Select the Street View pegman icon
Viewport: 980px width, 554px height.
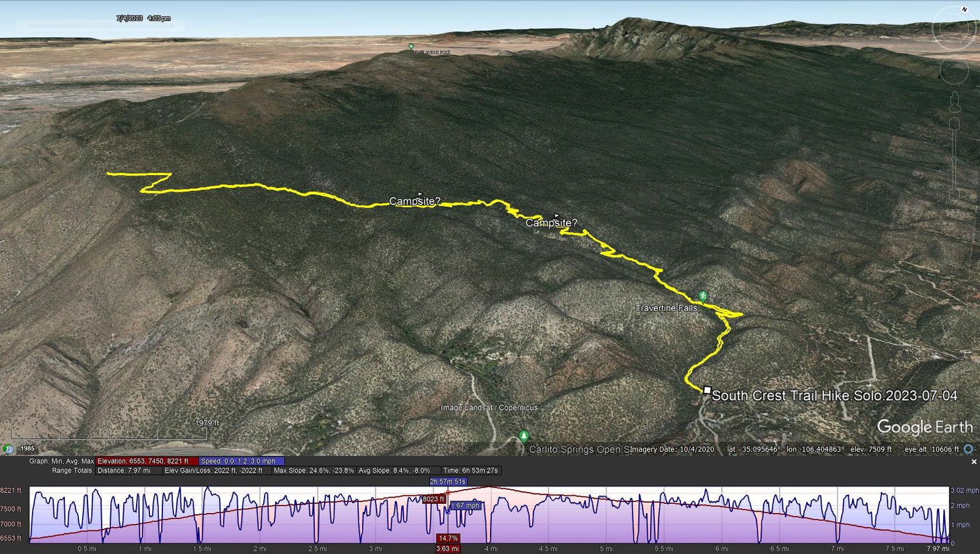954,101
